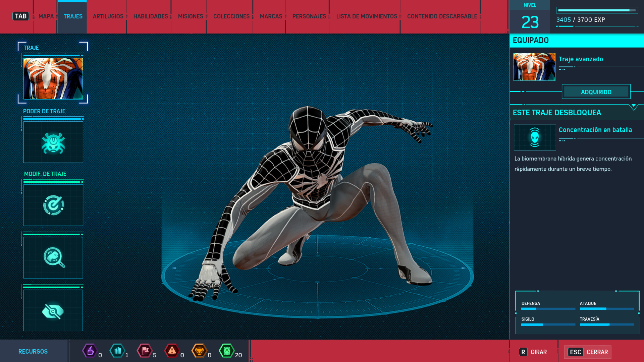Click the Concentración en batalla power icon
The image size is (644, 362).
click(535, 137)
